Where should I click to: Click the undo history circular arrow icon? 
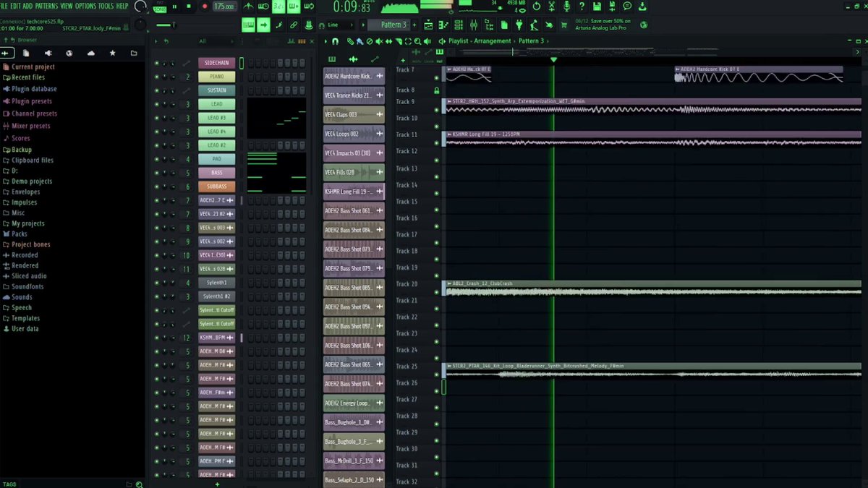536,7
